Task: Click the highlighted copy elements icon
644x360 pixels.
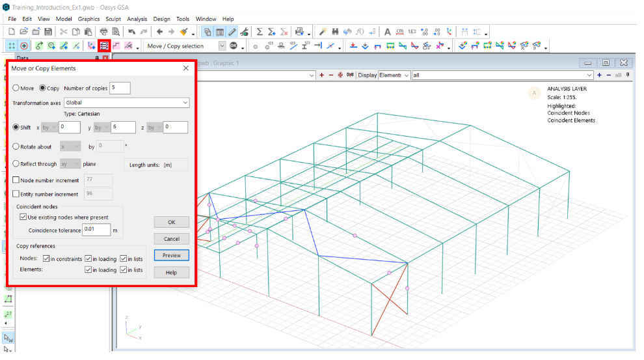Action: coord(104,46)
